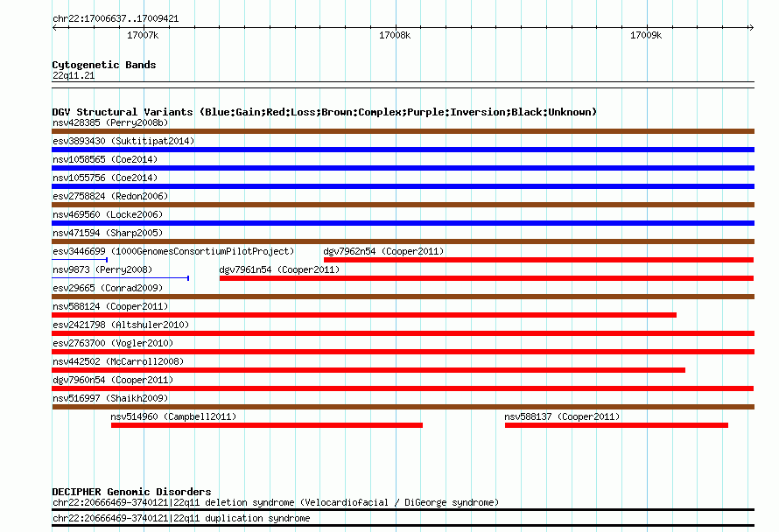Viewport: 779px width, 532px height.
Task: Open nsv471594 (Sharp2005) variant label
Action: (108, 233)
